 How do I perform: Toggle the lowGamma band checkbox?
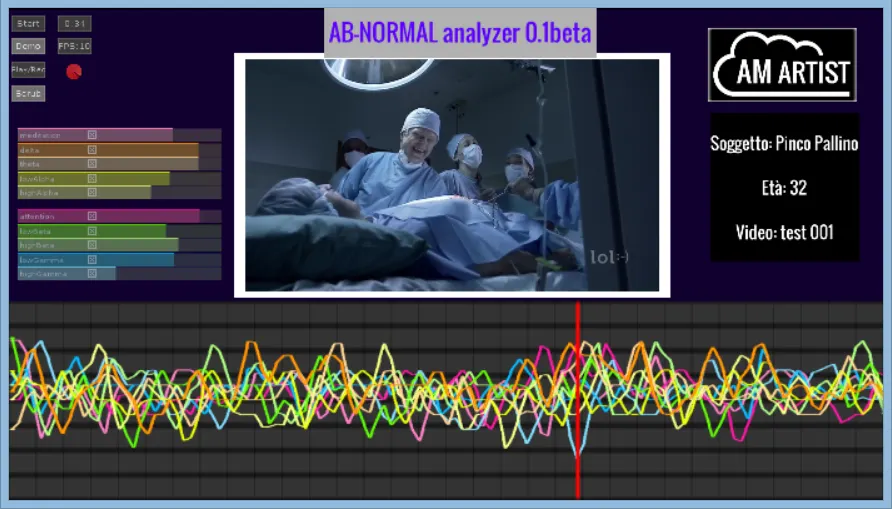92,260
